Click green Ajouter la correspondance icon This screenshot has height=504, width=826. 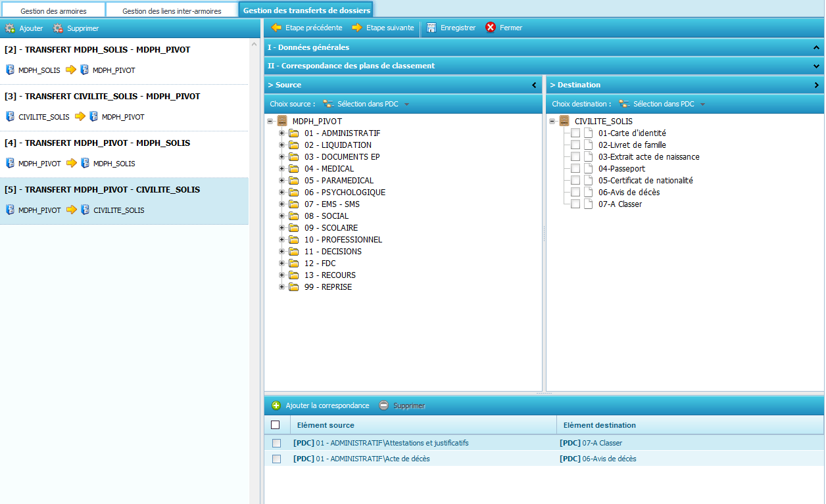click(x=276, y=405)
